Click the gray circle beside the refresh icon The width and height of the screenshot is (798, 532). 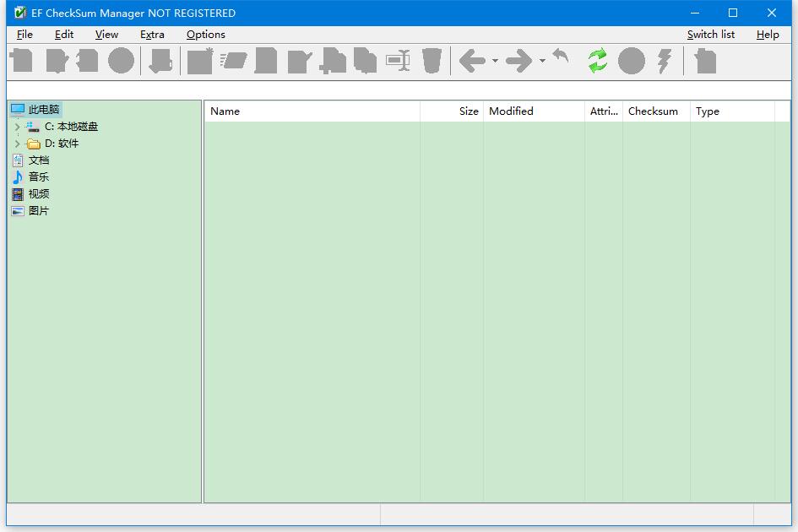632,61
